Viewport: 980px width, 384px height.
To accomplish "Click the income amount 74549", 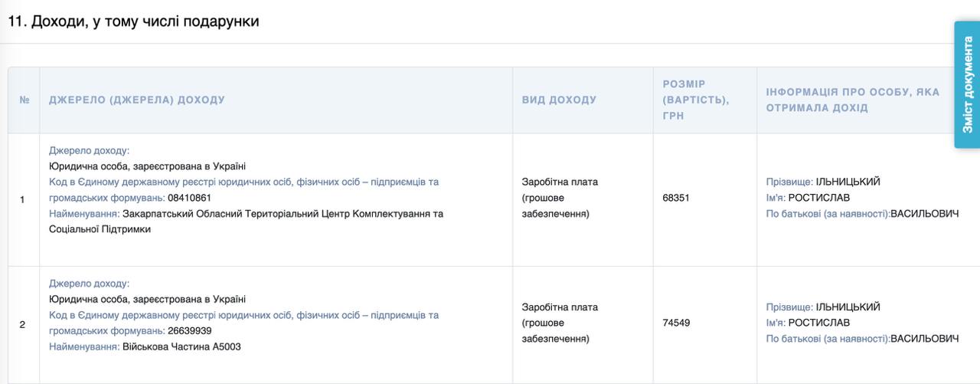I will pyautogui.click(x=676, y=323).
